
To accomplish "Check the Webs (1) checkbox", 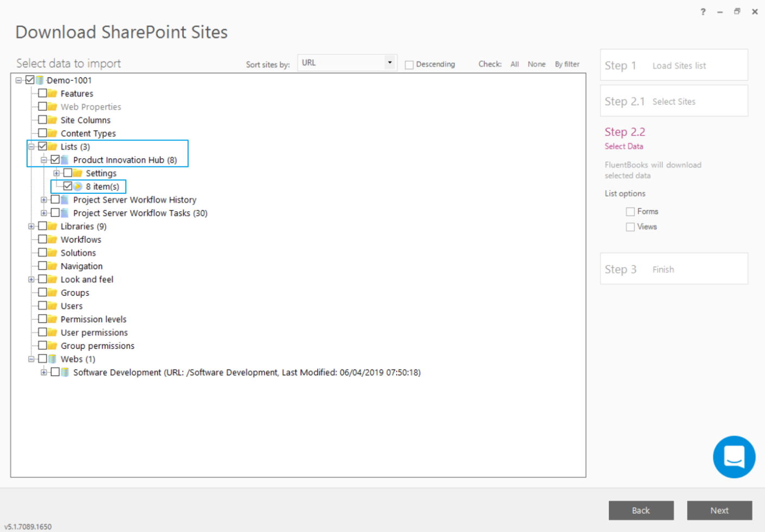I will pyautogui.click(x=42, y=359).
